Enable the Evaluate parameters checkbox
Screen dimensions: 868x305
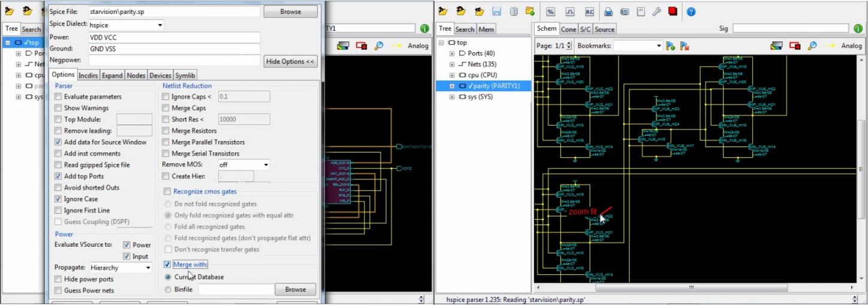58,97
